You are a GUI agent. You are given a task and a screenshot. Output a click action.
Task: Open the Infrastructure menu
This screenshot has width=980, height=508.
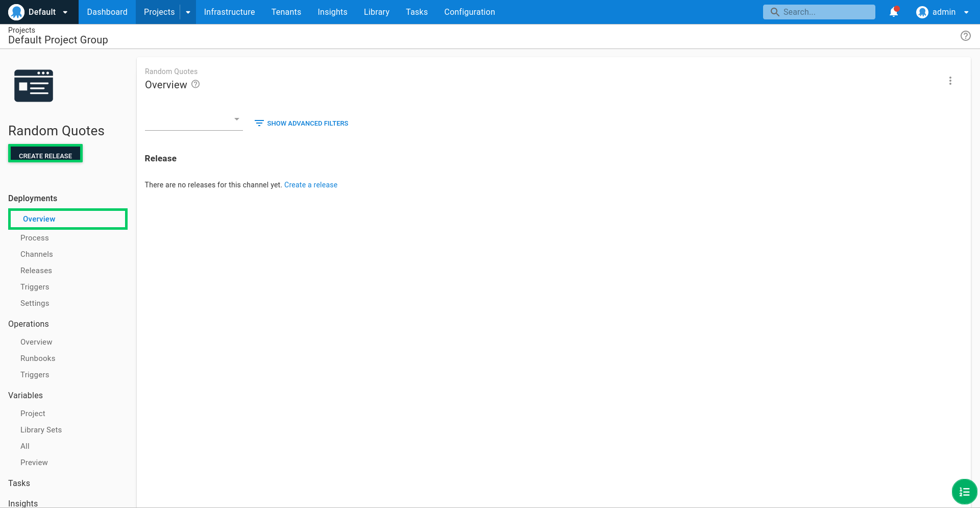pos(229,12)
